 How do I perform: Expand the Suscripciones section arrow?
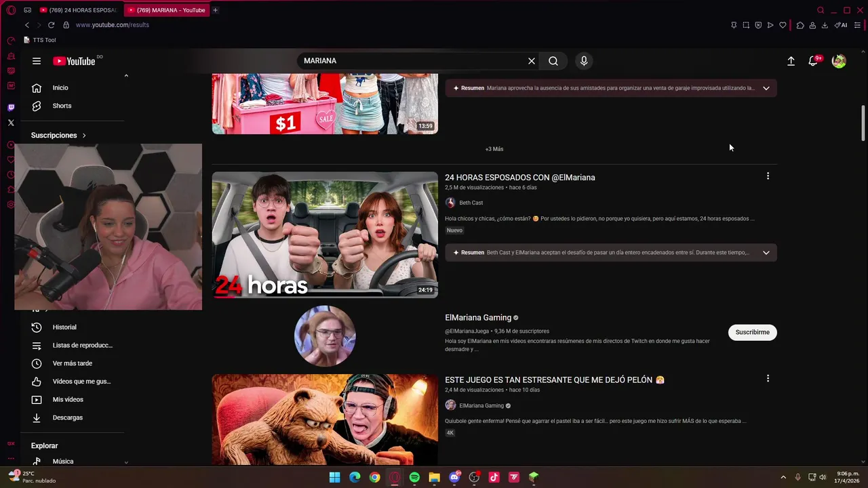pos(84,136)
